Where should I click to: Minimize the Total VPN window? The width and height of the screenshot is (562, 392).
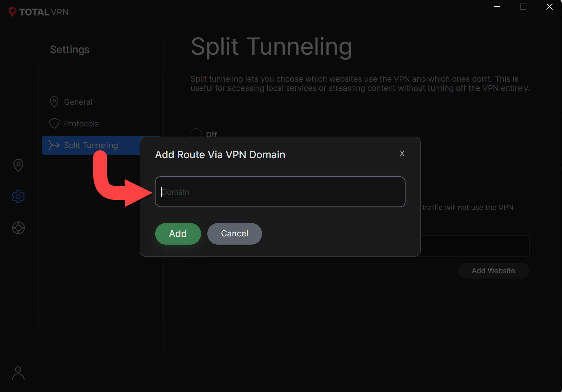[497, 7]
